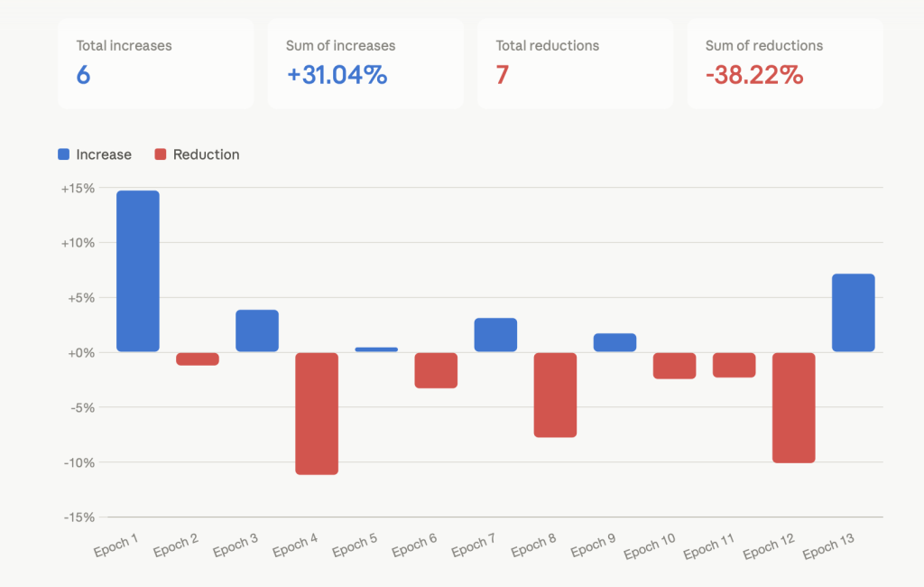Select the Total reductions card
This screenshot has height=587, width=924.
coord(575,63)
